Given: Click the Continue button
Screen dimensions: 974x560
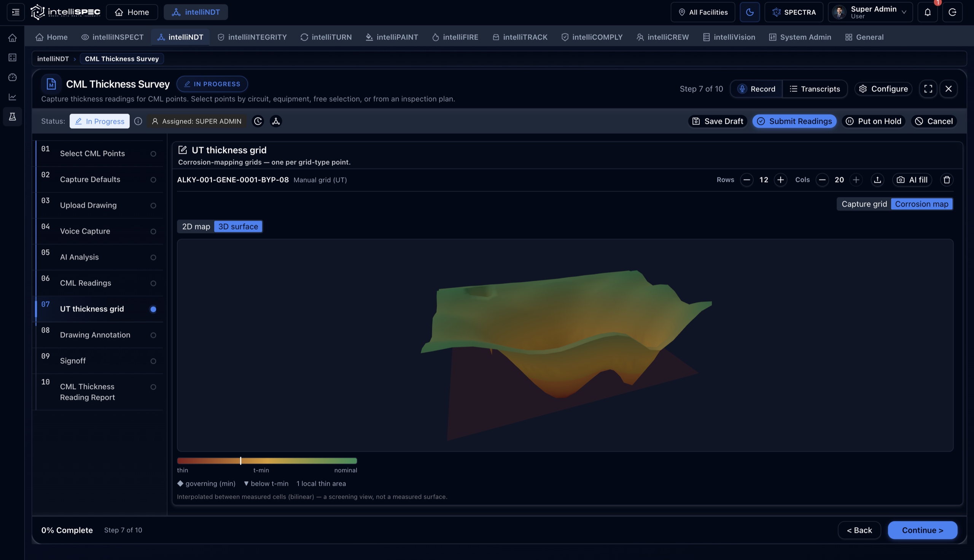Looking at the screenshot, I should pyautogui.click(x=922, y=530).
